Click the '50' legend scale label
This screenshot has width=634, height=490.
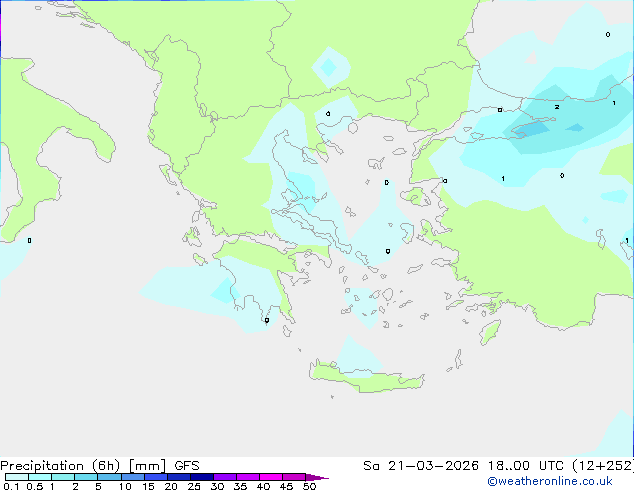click(309, 486)
